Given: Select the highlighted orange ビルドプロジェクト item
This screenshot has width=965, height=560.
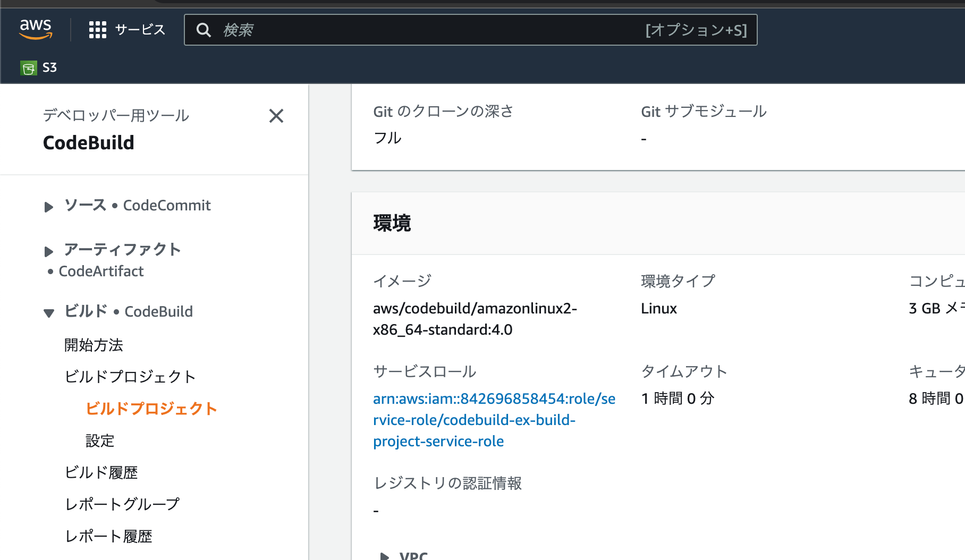Looking at the screenshot, I should click(x=151, y=409).
